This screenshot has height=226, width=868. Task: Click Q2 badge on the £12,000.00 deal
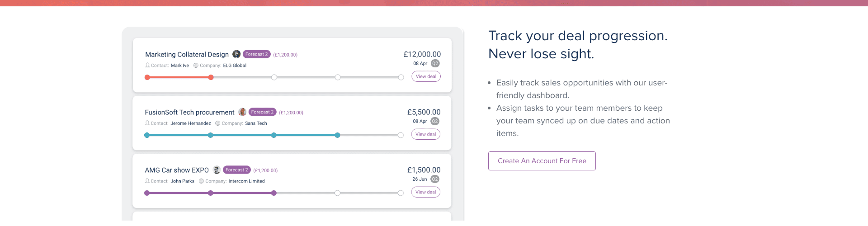coord(435,63)
